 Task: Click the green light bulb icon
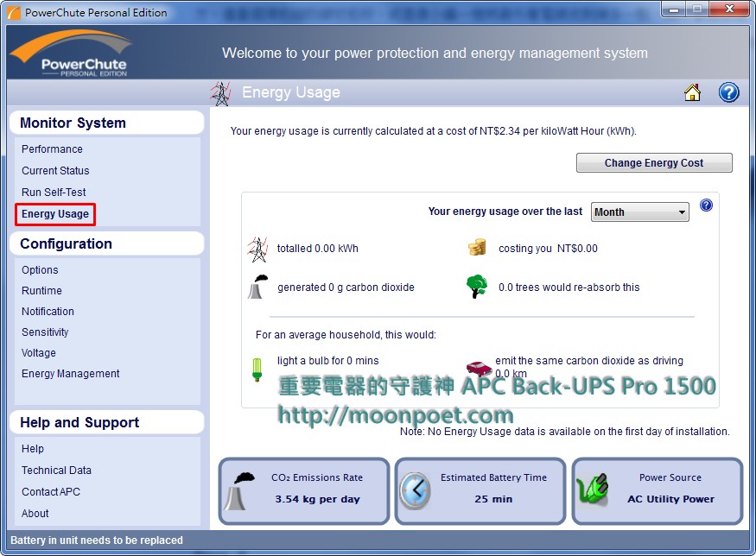click(257, 369)
